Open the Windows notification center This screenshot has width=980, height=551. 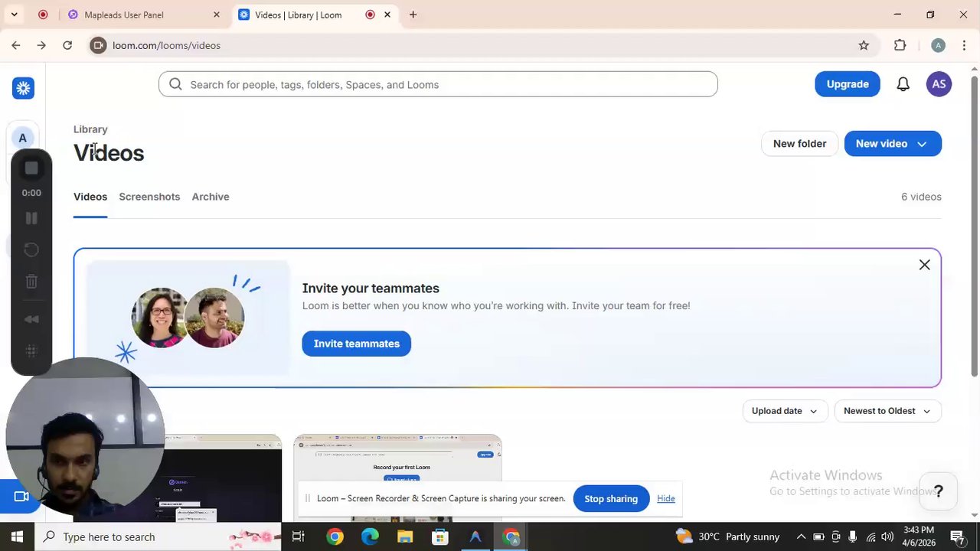957,536
